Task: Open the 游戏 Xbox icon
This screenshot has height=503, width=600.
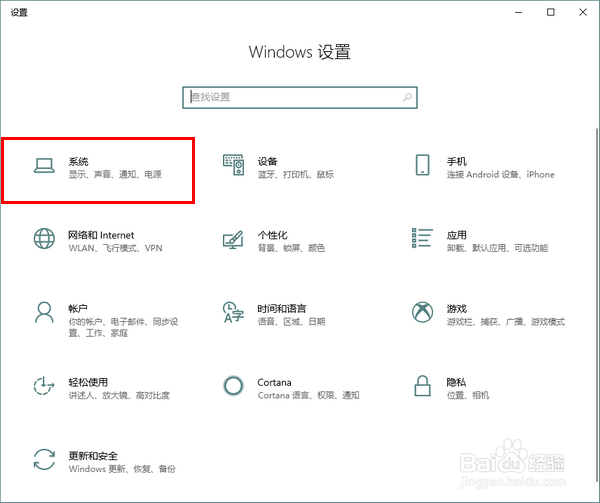Action: point(422,312)
